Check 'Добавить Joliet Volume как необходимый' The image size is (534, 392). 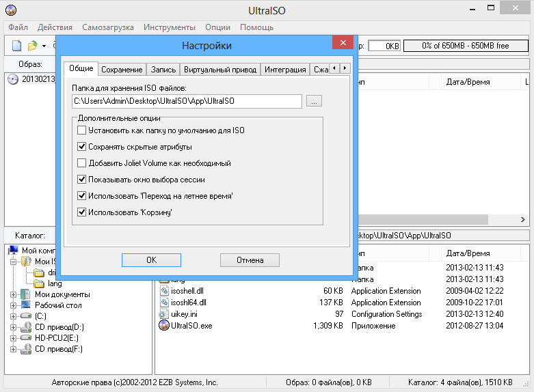(x=82, y=163)
